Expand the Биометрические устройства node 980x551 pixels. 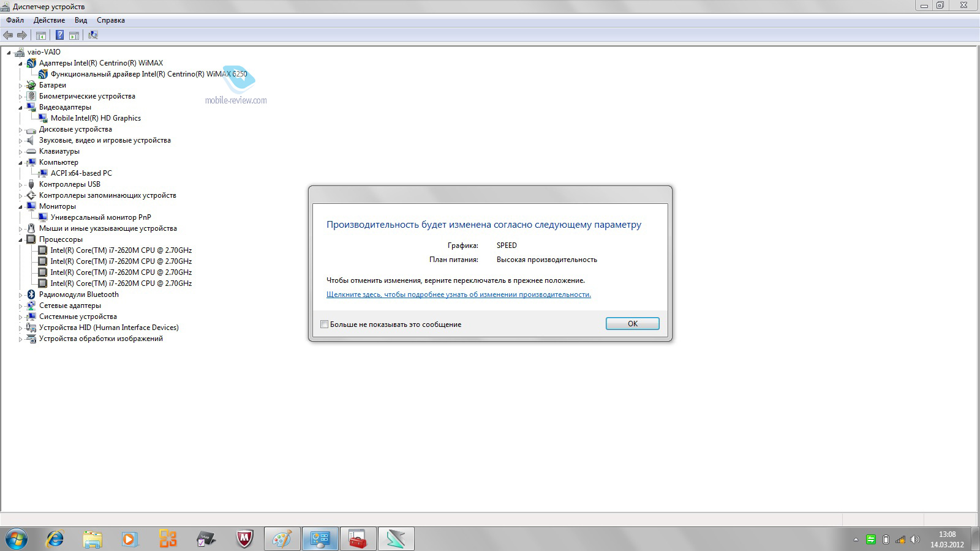(20, 96)
